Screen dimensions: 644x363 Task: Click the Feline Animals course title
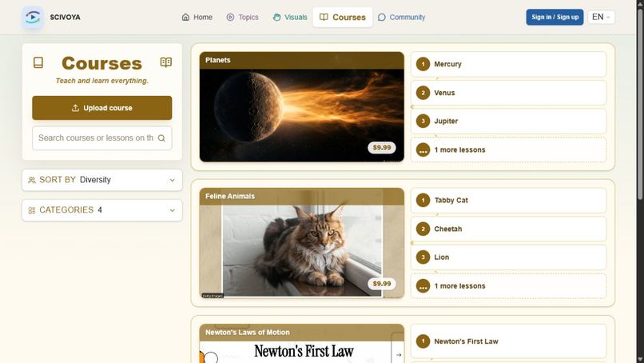(230, 196)
